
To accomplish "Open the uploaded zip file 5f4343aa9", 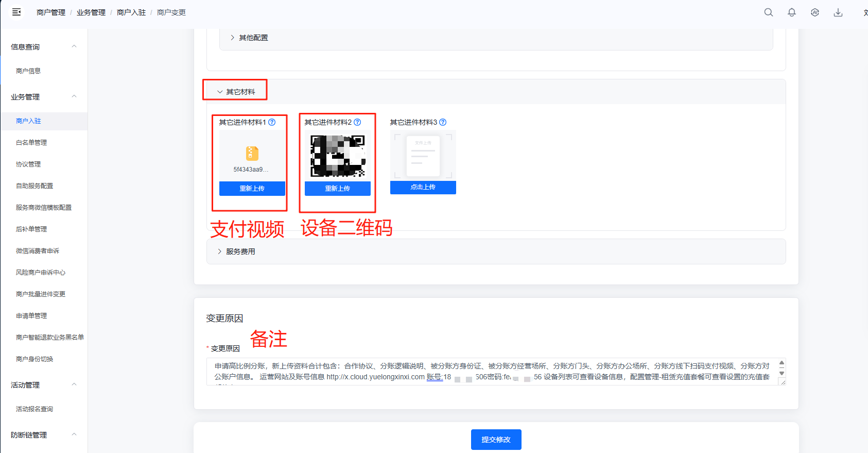I will pyautogui.click(x=252, y=156).
